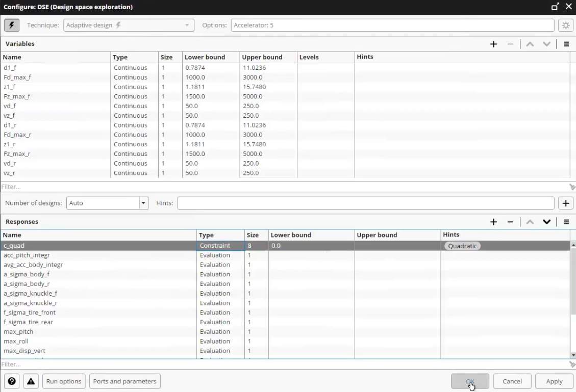Select the z1_r variable name
Image resolution: width=576 pixels, height=392 pixels.
pyautogui.click(x=10, y=144)
